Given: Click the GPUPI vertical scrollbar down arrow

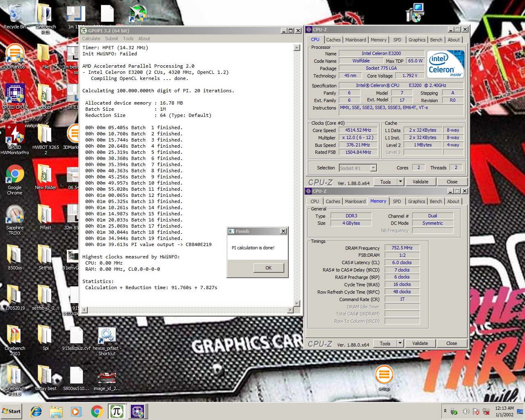Looking at the screenshot, I should 297,304.
